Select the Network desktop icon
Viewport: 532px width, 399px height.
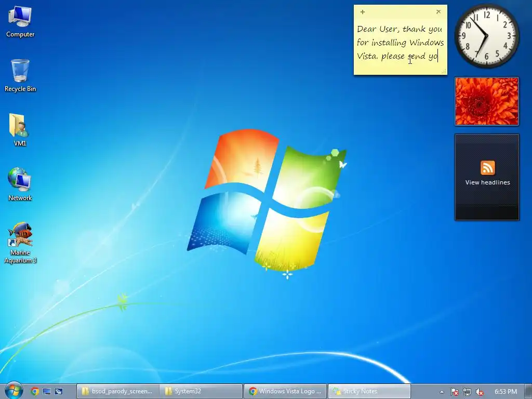point(20,184)
